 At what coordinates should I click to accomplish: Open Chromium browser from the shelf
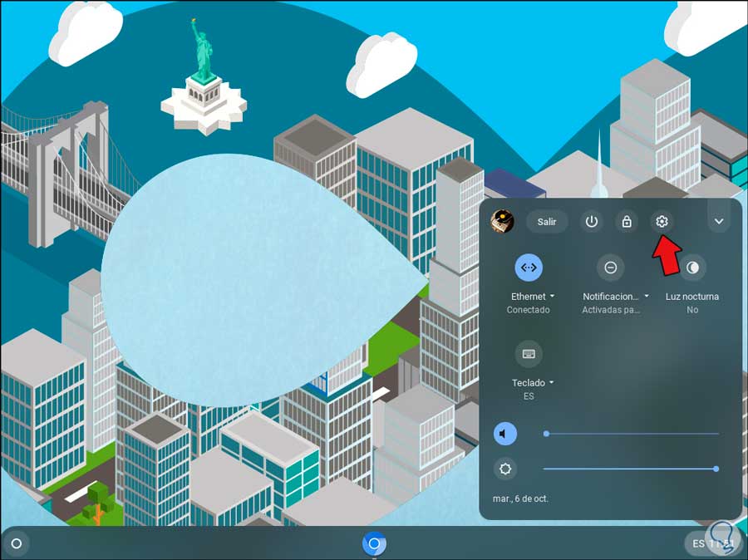coord(374,543)
